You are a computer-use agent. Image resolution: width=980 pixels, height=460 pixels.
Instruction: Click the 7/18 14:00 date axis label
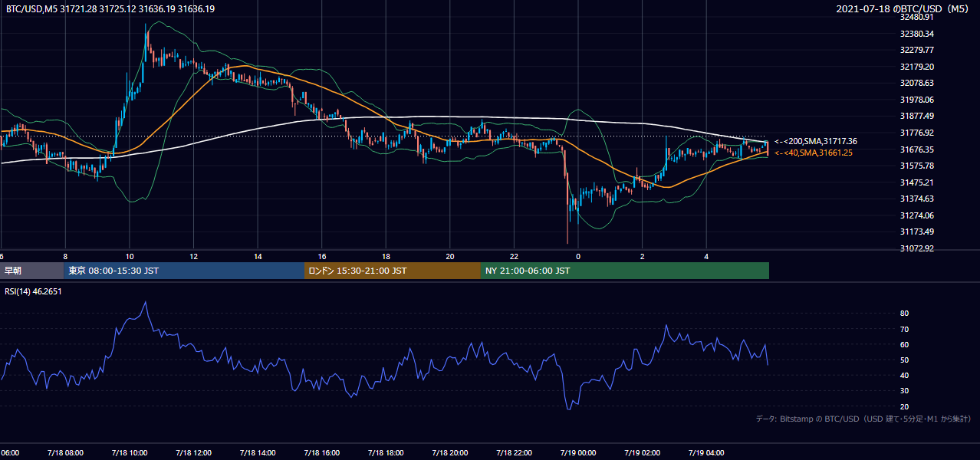[257, 452]
